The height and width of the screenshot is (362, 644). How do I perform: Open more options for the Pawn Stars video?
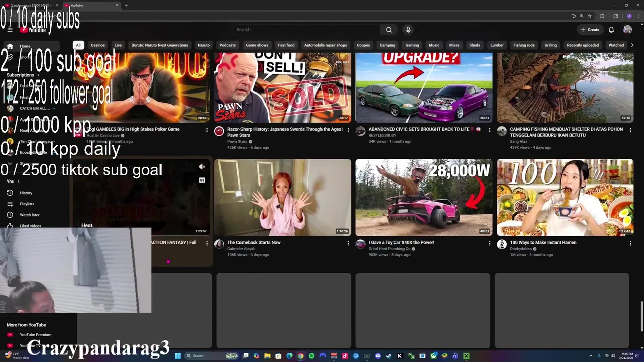point(348,130)
